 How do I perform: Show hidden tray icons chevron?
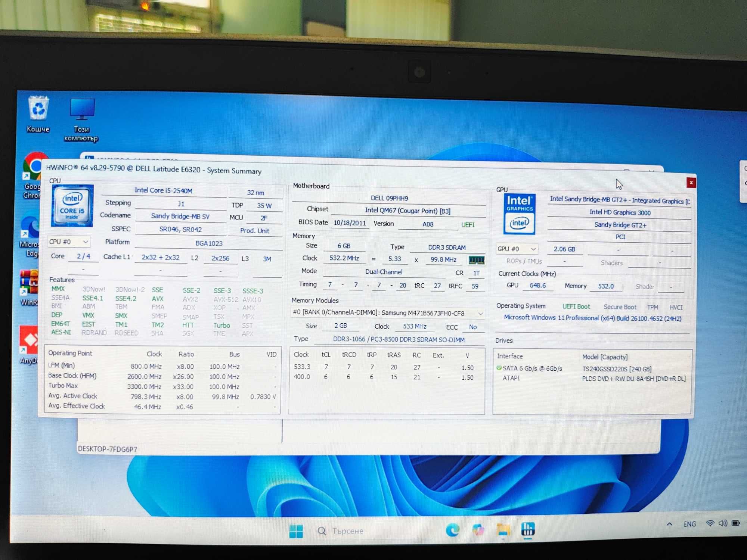tap(669, 524)
